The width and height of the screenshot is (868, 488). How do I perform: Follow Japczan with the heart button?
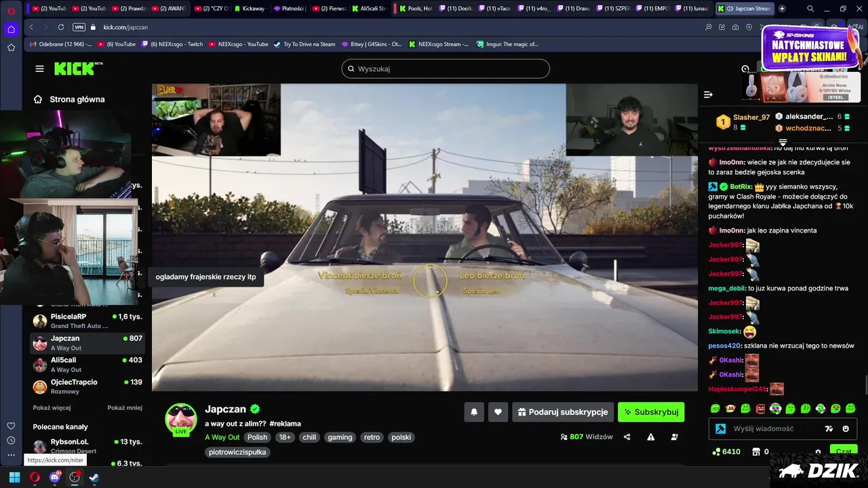pyautogui.click(x=498, y=411)
